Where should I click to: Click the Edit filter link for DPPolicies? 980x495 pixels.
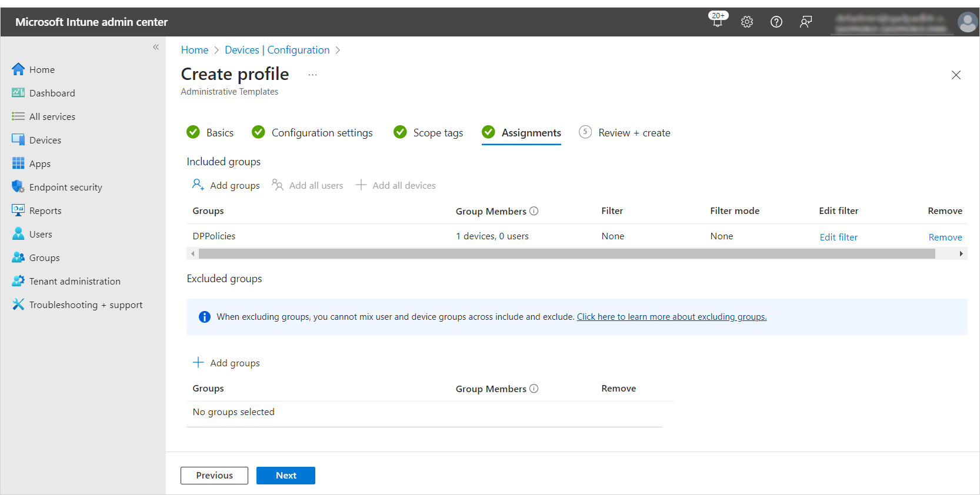pos(838,237)
